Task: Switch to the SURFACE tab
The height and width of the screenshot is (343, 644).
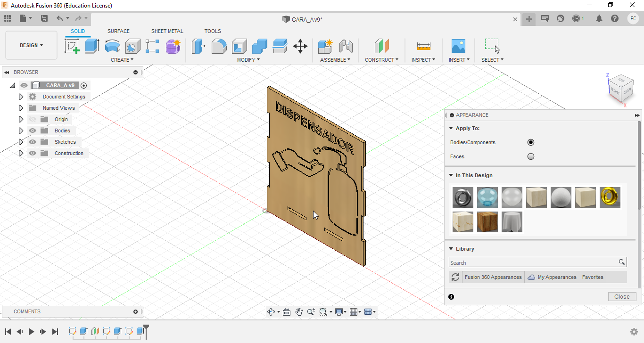Action: coord(118,31)
